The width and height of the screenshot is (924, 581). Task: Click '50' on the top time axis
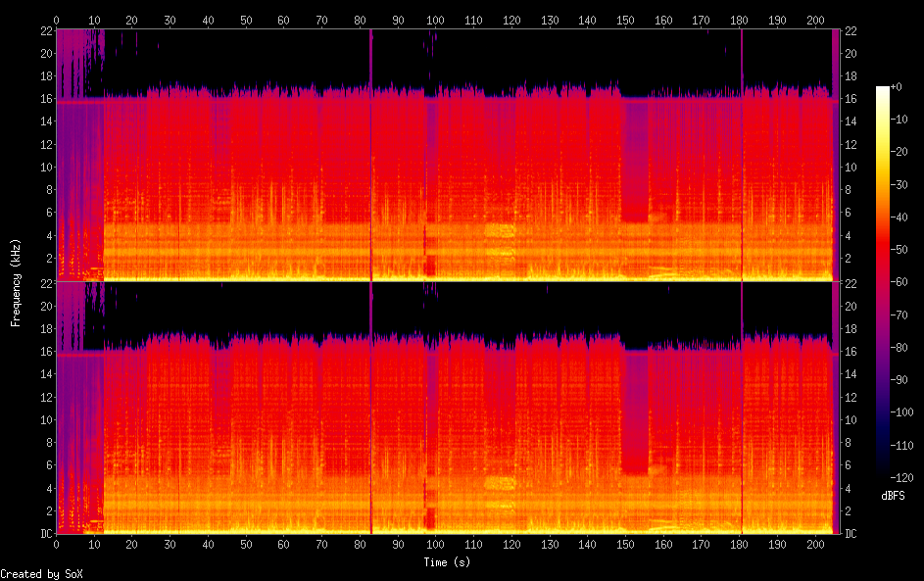[246, 20]
